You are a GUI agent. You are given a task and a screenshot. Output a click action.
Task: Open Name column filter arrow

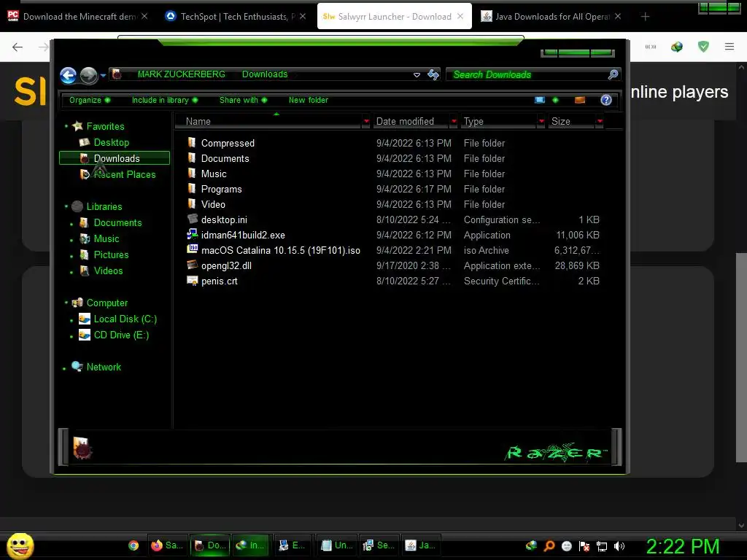[366, 122]
